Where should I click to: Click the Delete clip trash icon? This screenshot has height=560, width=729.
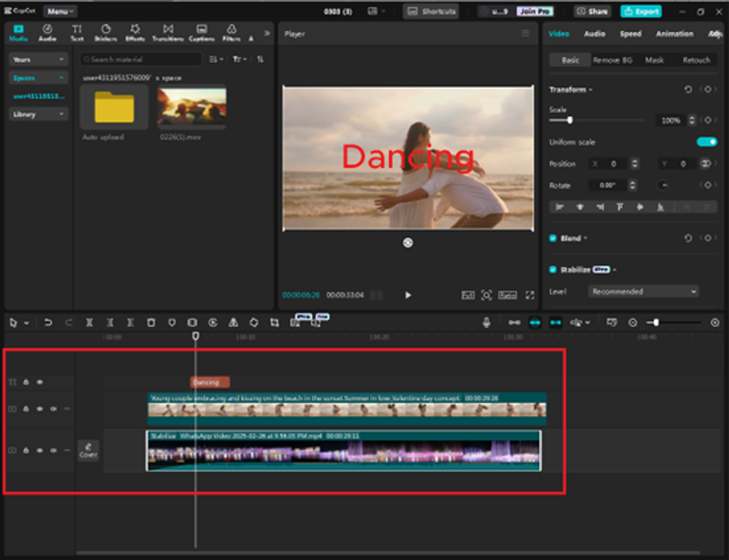151,323
